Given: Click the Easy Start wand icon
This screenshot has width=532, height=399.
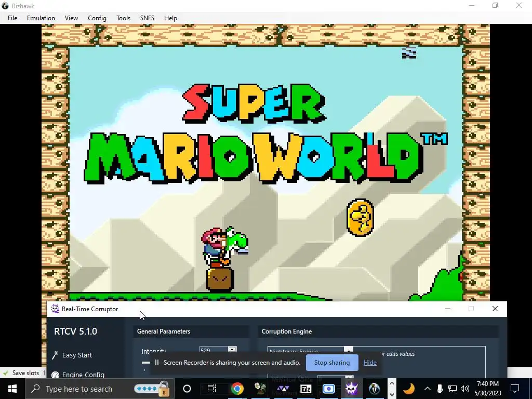Looking at the screenshot, I should [55, 355].
